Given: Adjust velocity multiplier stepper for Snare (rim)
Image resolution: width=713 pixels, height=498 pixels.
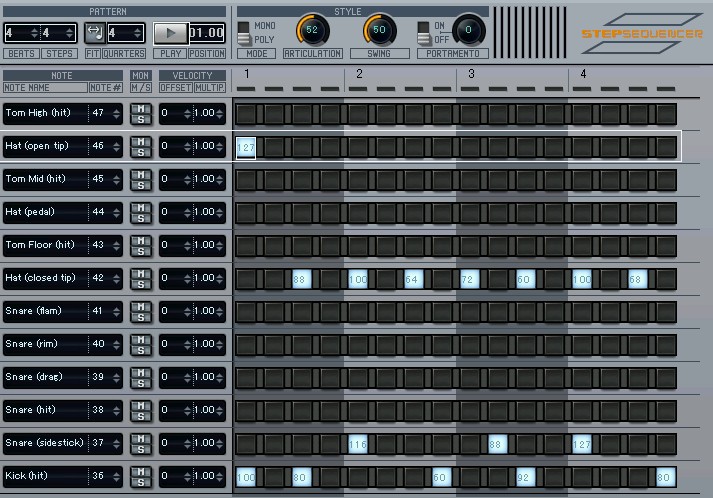Looking at the screenshot, I should 220,345.
